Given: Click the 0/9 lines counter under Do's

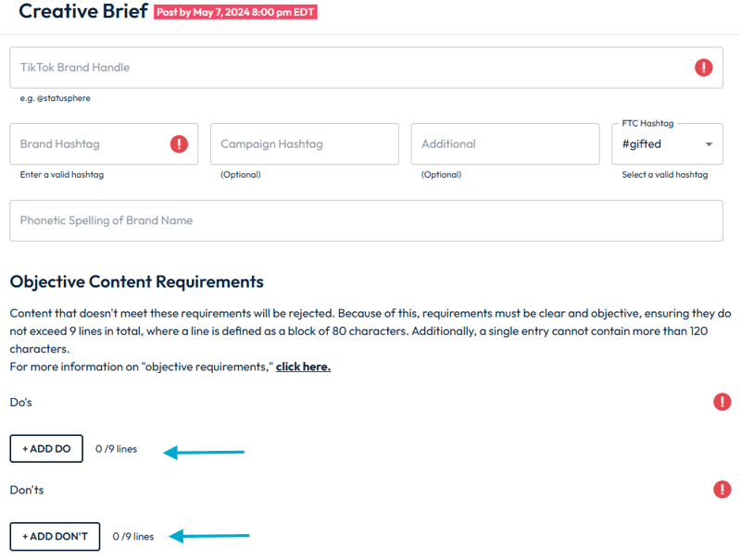Looking at the screenshot, I should (116, 448).
